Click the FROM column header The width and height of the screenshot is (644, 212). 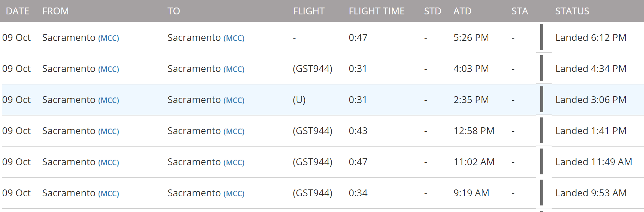55,11
